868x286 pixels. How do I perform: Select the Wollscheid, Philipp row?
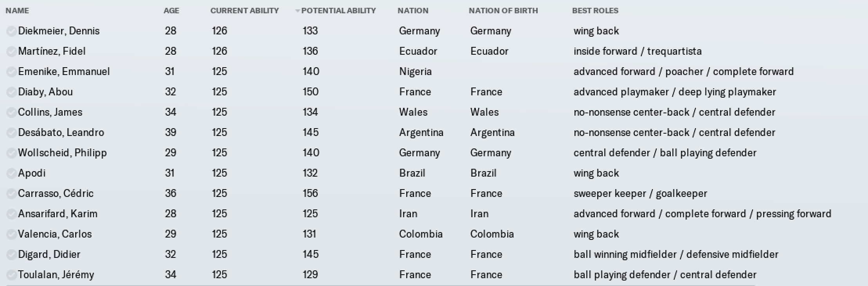click(434, 153)
